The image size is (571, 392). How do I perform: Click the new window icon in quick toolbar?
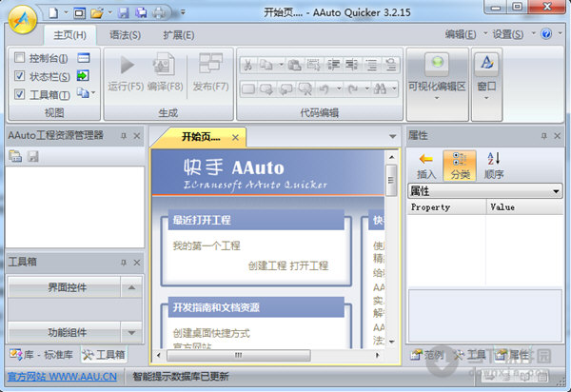(79, 14)
